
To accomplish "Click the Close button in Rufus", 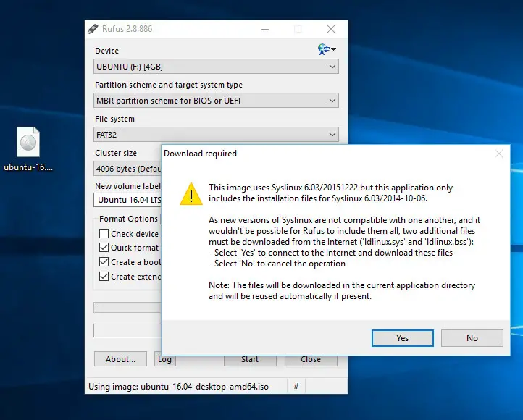I will (311, 360).
